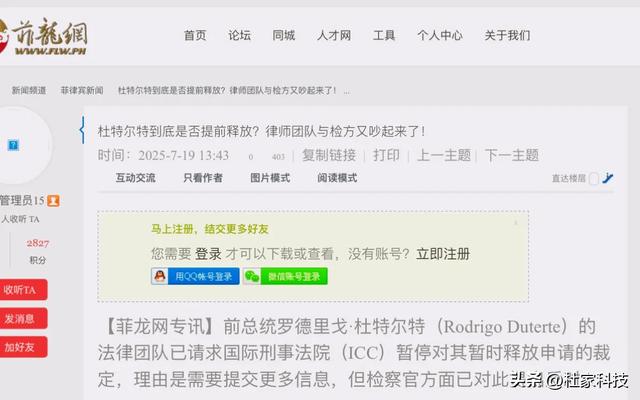Click 复制链接 to copy link
640x400 pixels.
point(329,155)
